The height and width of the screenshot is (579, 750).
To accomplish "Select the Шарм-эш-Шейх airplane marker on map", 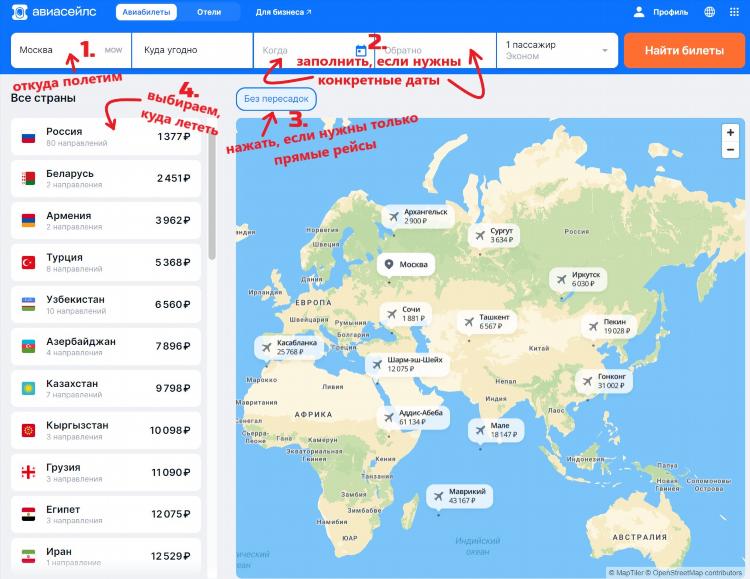I will tap(377, 364).
